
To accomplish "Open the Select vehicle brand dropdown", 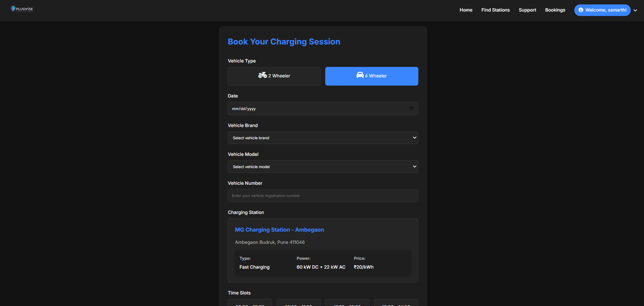I will pyautogui.click(x=323, y=138).
